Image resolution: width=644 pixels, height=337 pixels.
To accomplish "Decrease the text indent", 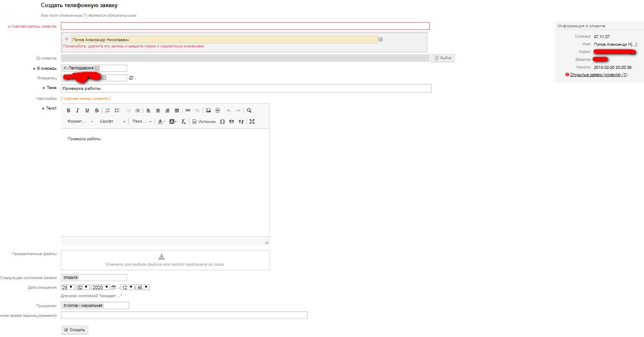I will tap(128, 110).
